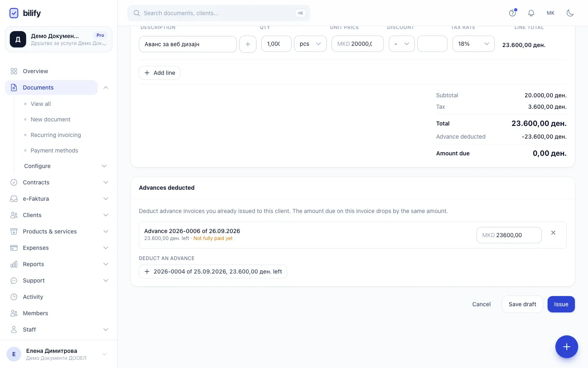Toggle dark mode moon icon
This screenshot has height=368, width=588.
[570, 13]
